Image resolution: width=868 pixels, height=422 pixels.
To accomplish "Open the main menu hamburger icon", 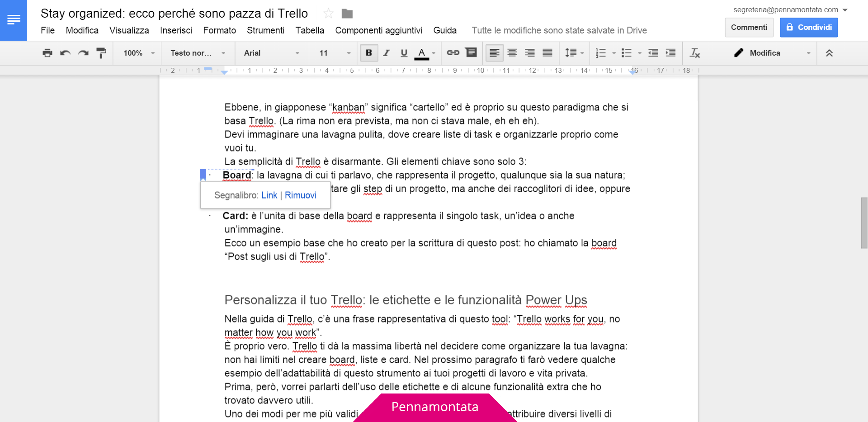I will point(14,18).
